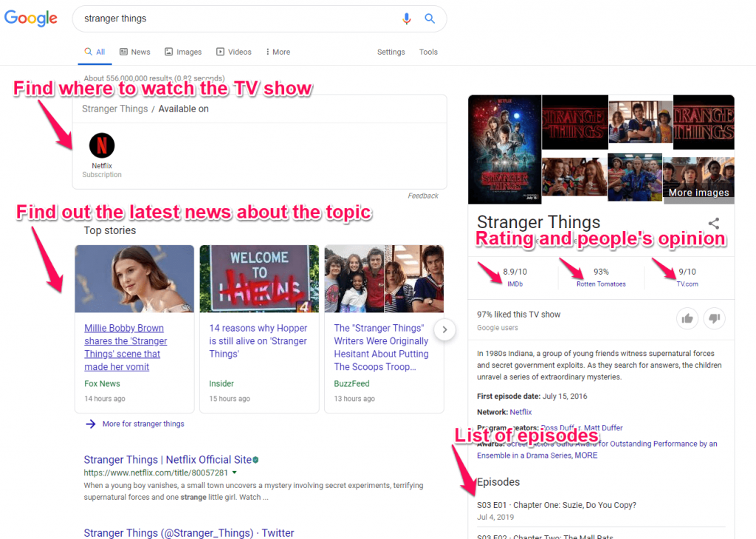Image resolution: width=756 pixels, height=539 pixels.
Task: Open Stranger Things Twitter result
Action: 188,533
